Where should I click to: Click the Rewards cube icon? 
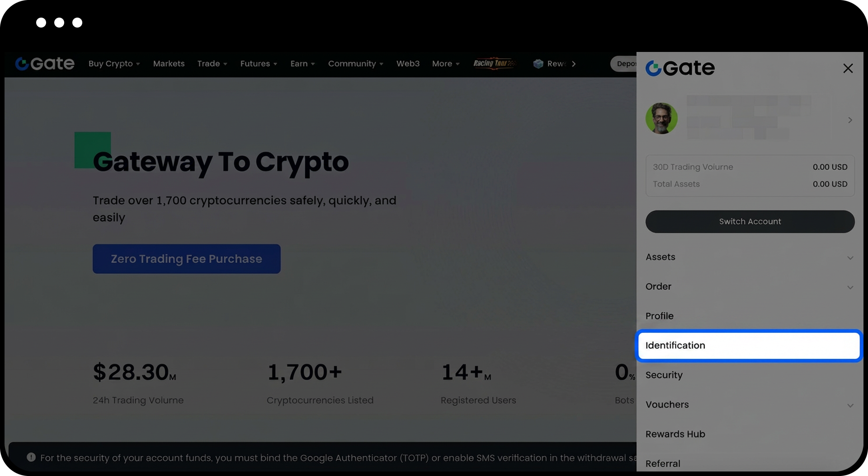coord(538,64)
